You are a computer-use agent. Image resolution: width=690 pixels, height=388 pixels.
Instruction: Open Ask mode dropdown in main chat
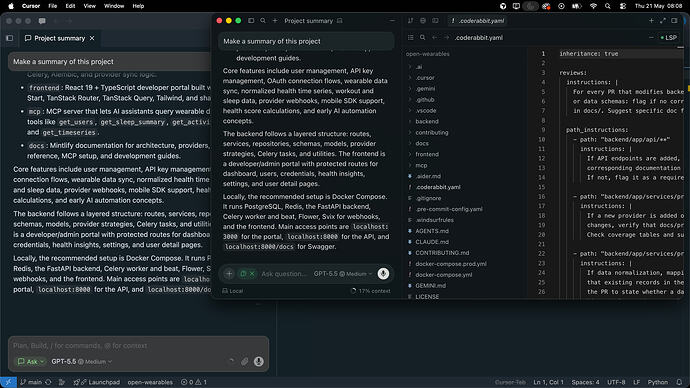click(31, 362)
